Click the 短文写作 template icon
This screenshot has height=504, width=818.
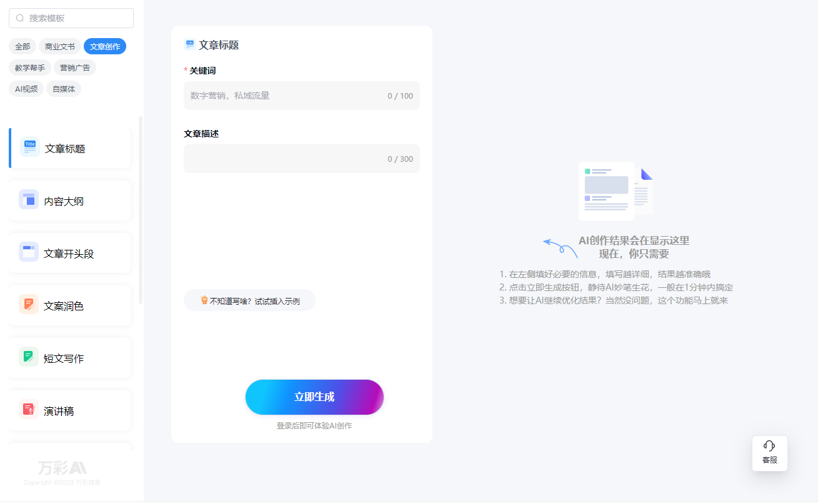pos(29,357)
